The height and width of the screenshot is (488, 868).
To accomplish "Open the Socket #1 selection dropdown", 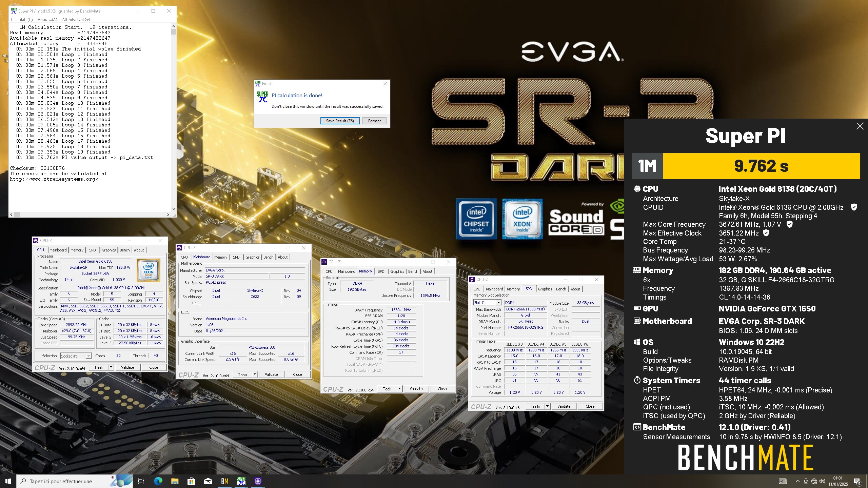I will pos(76,356).
